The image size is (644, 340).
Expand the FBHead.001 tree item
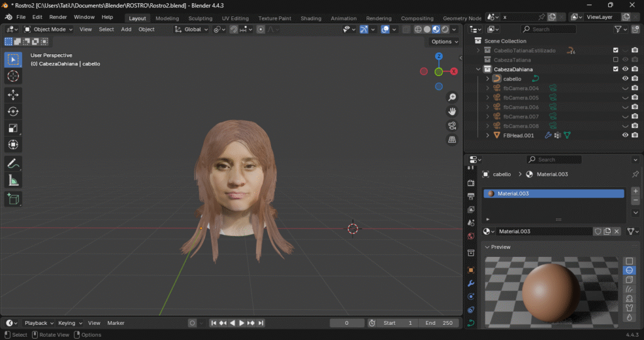pos(487,135)
